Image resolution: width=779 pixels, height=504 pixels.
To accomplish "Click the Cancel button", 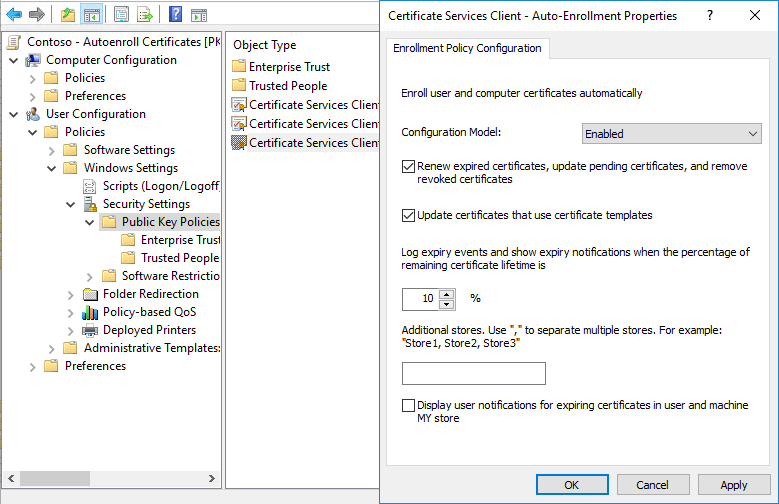I will click(653, 485).
